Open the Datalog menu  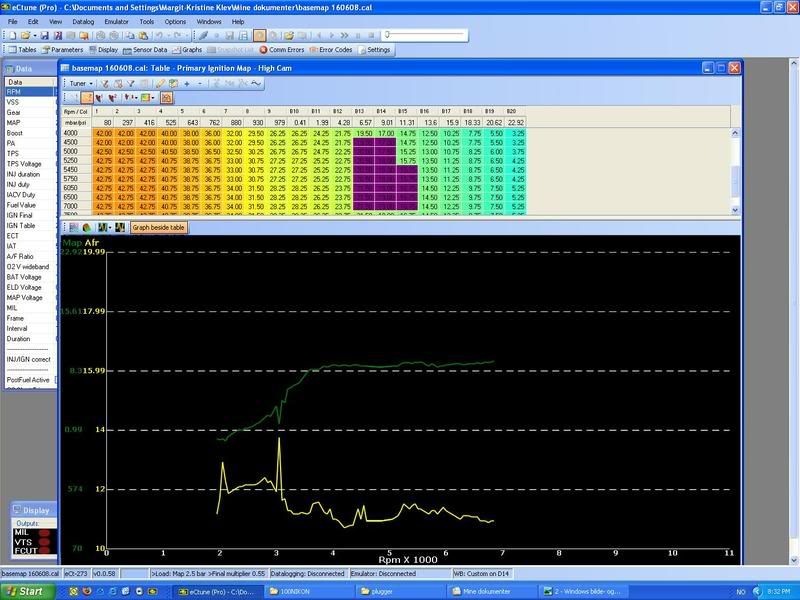pyautogui.click(x=83, y=21)
